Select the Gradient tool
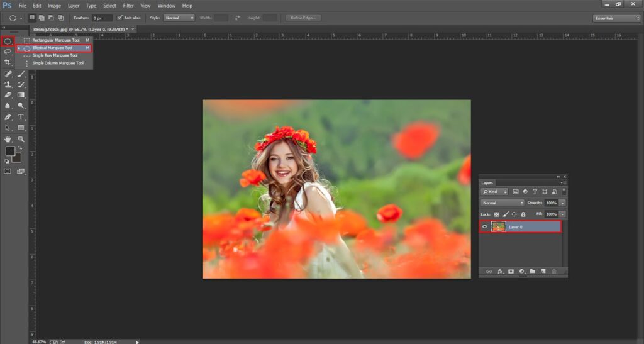This screenshot has height=344, width=644. [x=21, y=95]
